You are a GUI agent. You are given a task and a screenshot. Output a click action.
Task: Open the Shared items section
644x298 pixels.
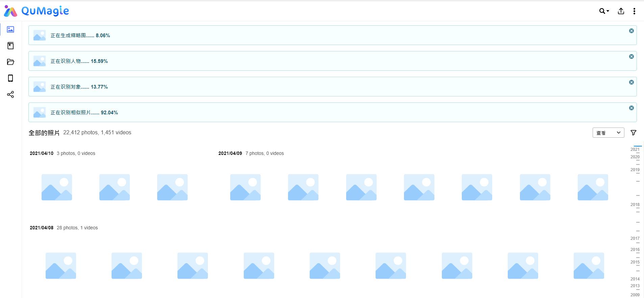(10, 94)
